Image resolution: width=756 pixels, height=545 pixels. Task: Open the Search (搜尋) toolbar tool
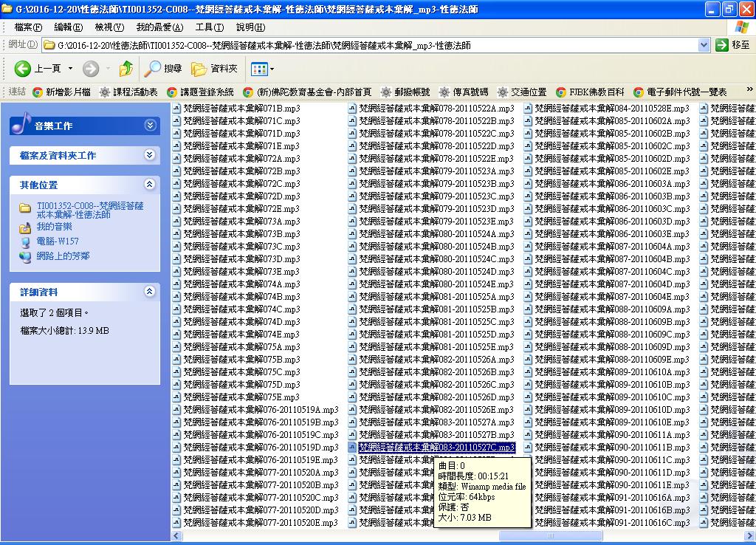pyautogui.click(x=163, y=69)
